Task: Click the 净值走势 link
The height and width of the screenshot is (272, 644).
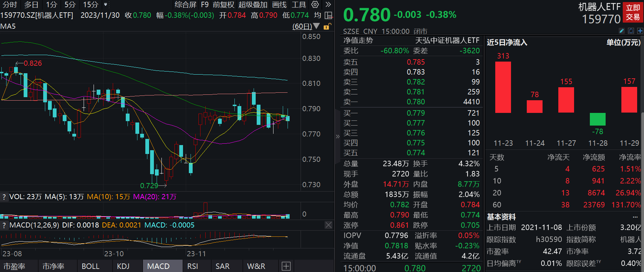Action: (358, 40)
